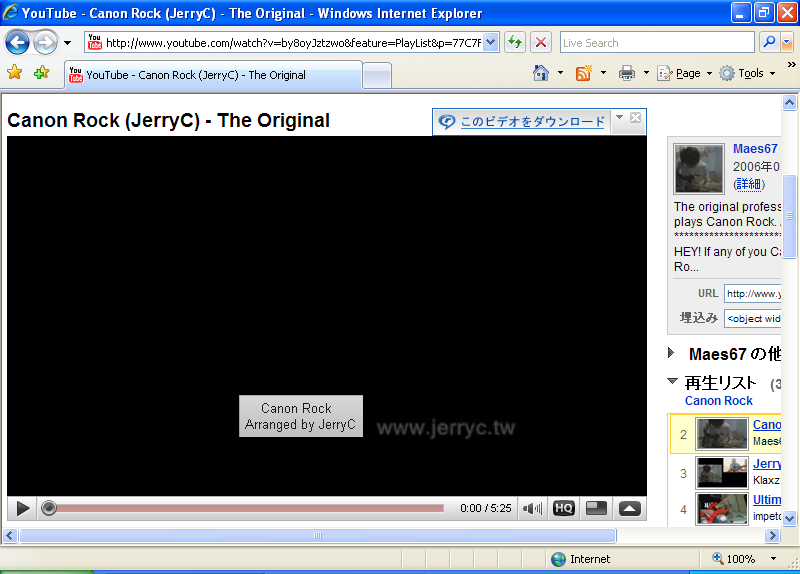Click the horizontal scrollbar thumb
Image resolution: width=800 pixels, height=574 pixels.
pyautogui.click(x=318, y=535)
